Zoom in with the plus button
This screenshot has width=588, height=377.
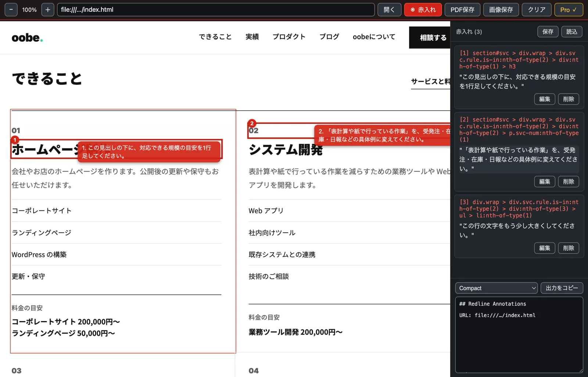coord(48,10)
